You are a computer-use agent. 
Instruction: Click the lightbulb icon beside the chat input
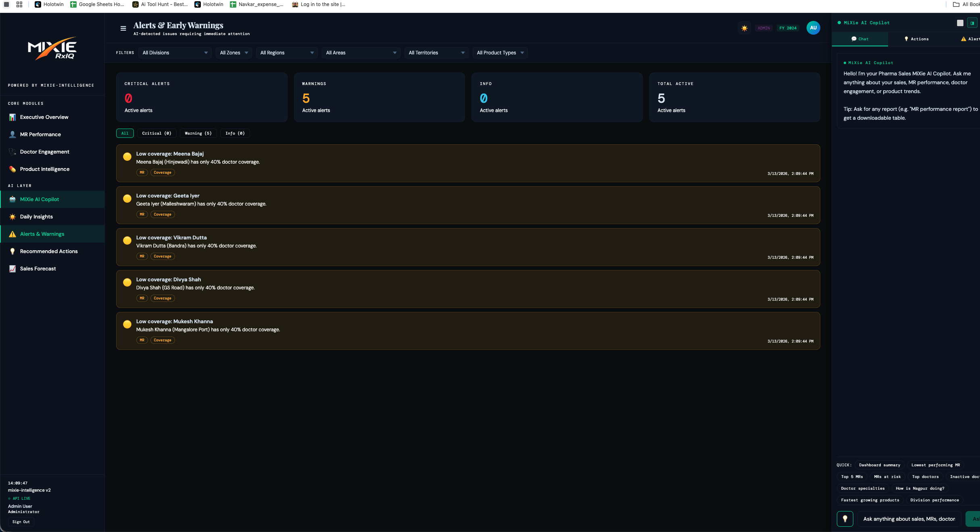click(845, 519)
